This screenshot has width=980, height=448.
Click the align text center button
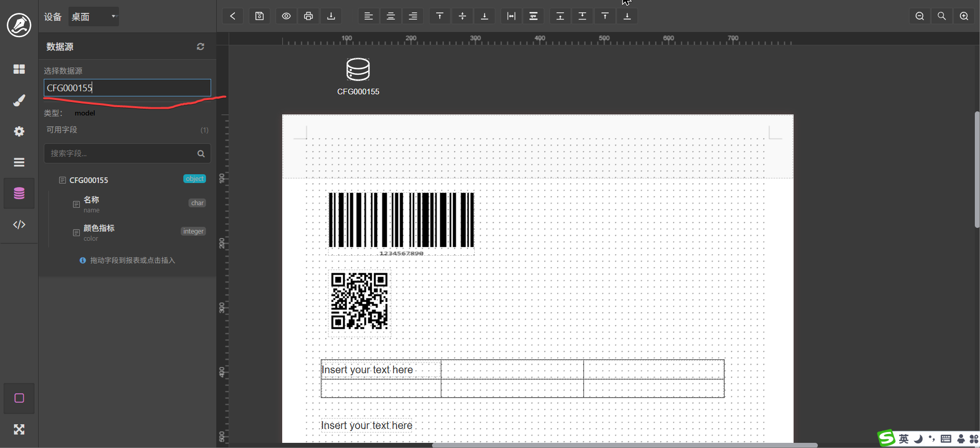pos(391,16)
